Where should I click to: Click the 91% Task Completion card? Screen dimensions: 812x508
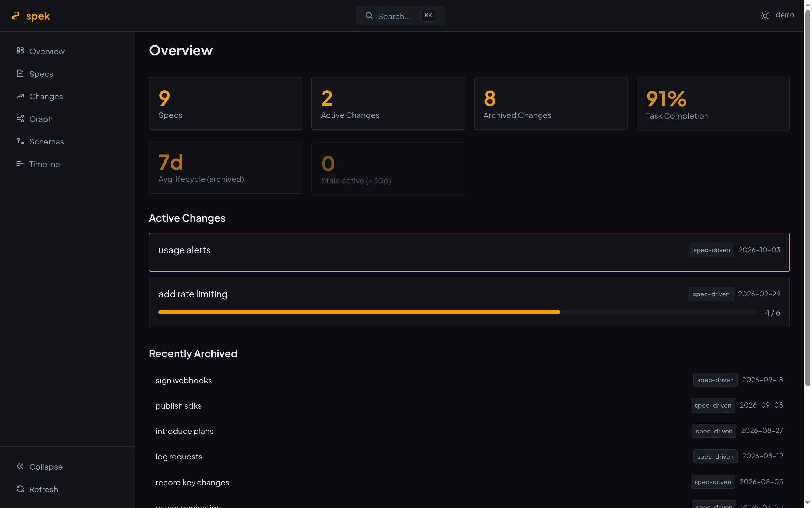[x=713, y=104]
